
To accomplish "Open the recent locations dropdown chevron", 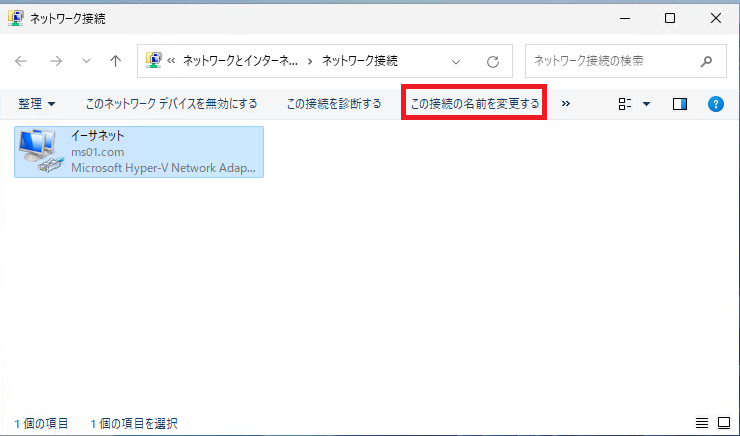I will click(86, 61).
